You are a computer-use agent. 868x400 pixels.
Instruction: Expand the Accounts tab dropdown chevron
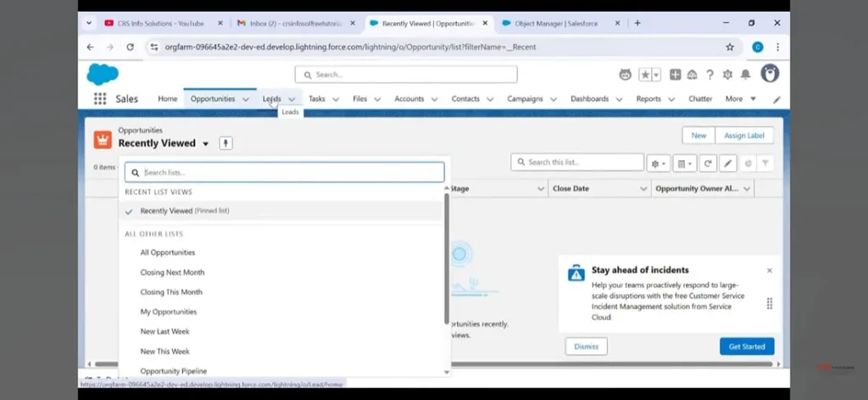(434, 99)
